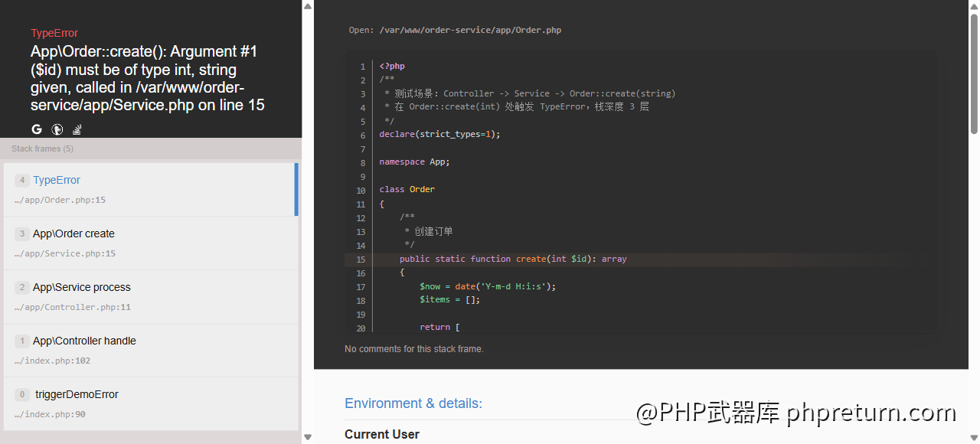The image size is (980, 444).
Task: Click the page scrollbar up arrow
Action: click(x=974, y=6)
